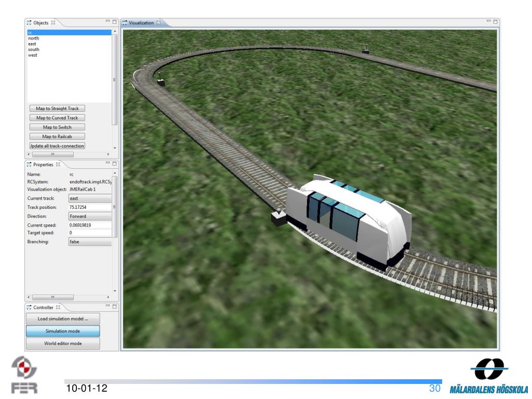Click Properties panel scroll-right arrow
Image resolution: width=532 pixels, height=399 pixels.
tap(108, 297)
